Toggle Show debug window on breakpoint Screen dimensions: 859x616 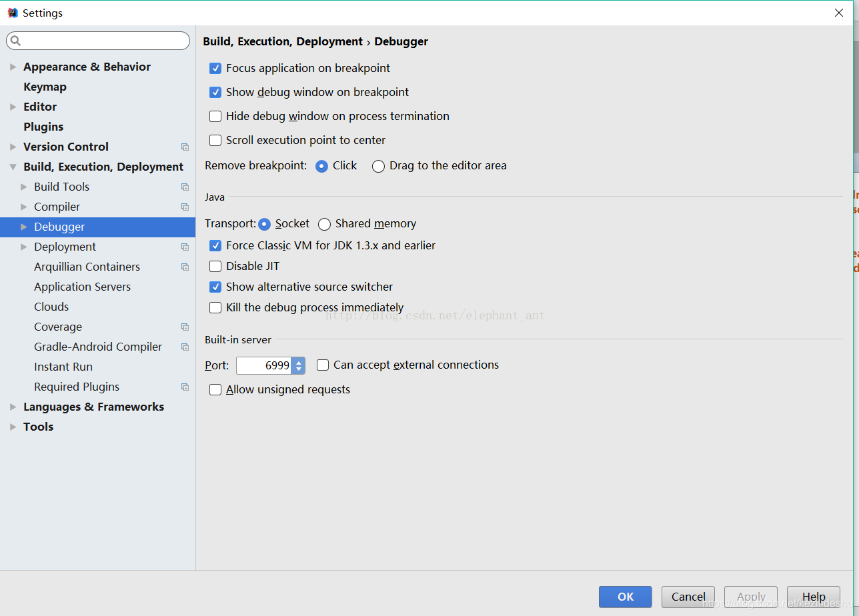(215, 92)
